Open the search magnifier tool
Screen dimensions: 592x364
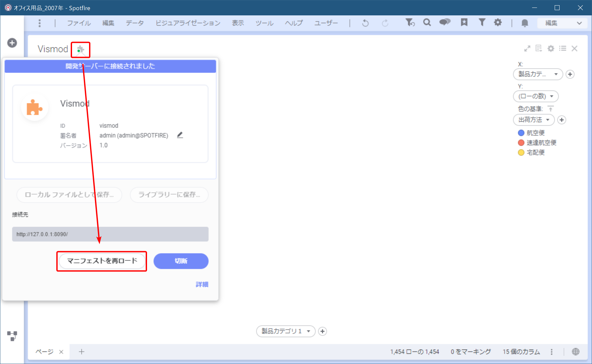click(427, 22)
